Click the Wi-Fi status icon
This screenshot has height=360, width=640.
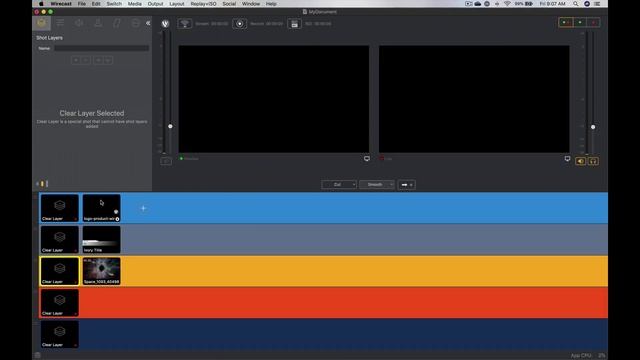tap(507, 4)
